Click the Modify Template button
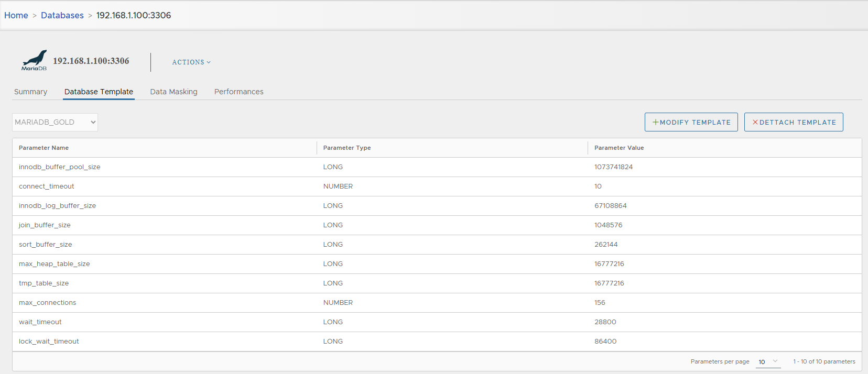 691,122
